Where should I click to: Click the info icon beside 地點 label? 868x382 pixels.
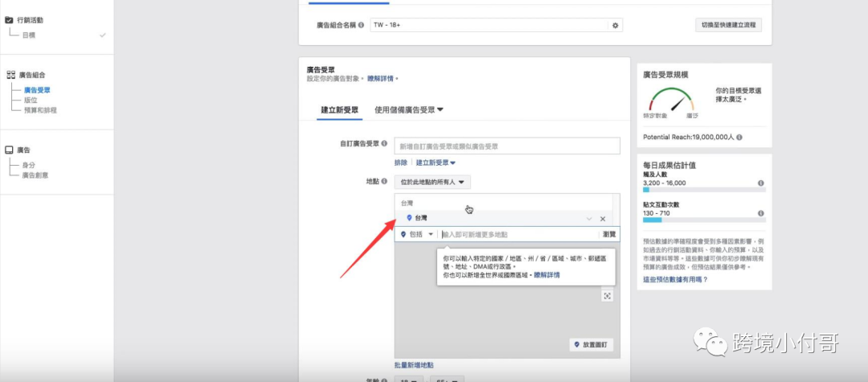(384, 181)
